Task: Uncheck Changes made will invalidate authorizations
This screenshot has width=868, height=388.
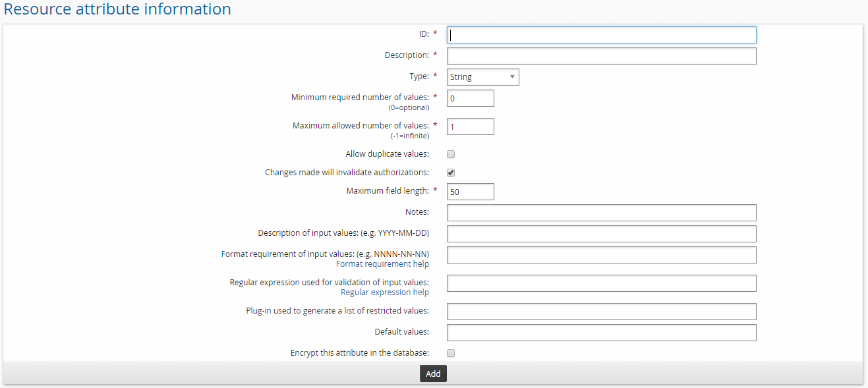Action: 451,173
